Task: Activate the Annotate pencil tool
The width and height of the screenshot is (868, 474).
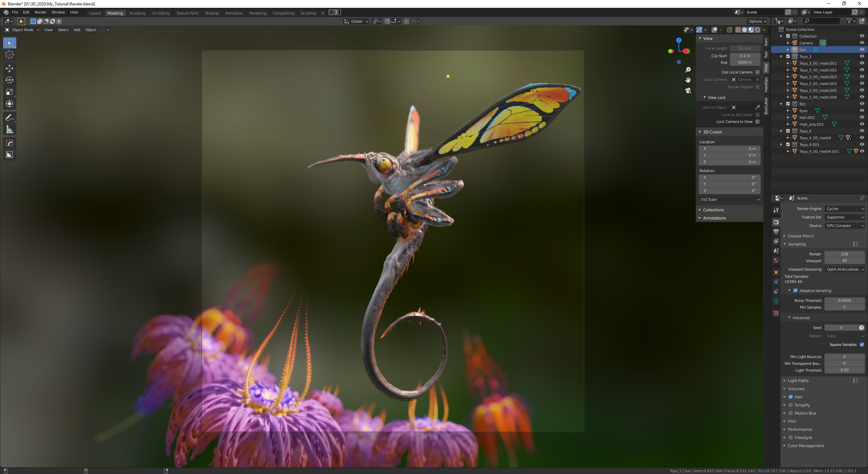Action: [9, 118]
